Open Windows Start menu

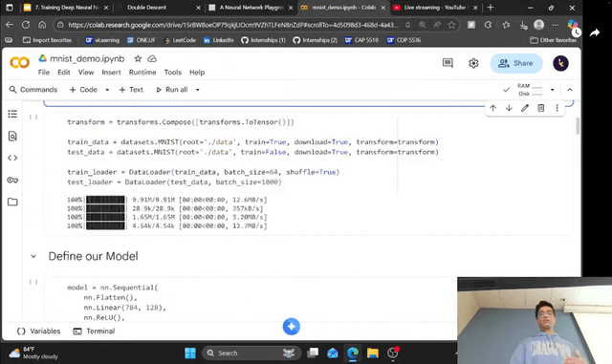click(x=190, y=353)
